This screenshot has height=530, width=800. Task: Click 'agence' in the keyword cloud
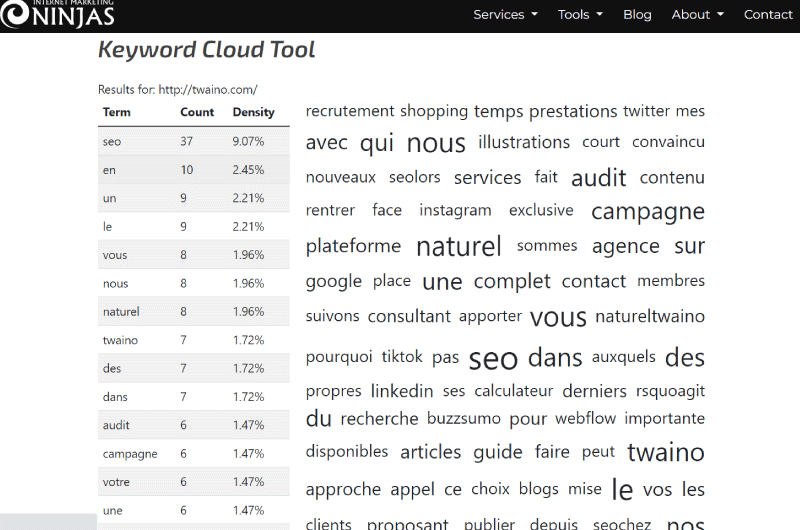pos(626,247)
